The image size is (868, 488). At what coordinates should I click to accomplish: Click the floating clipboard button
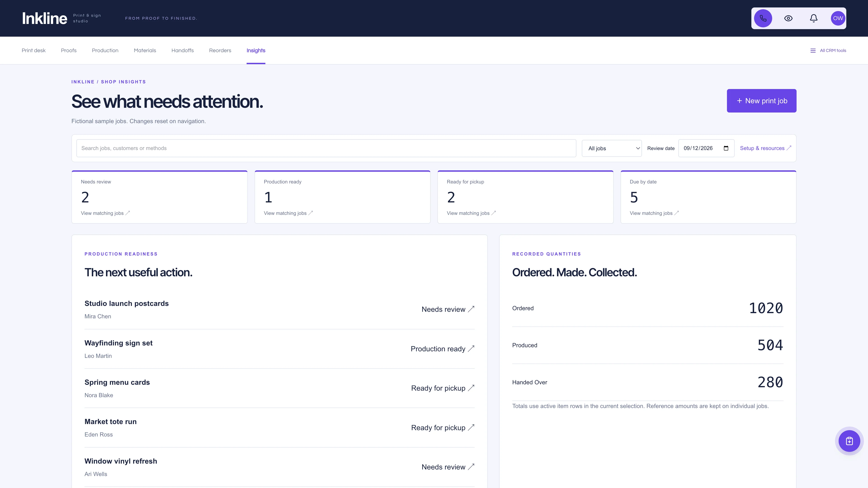tap(849, 441)
